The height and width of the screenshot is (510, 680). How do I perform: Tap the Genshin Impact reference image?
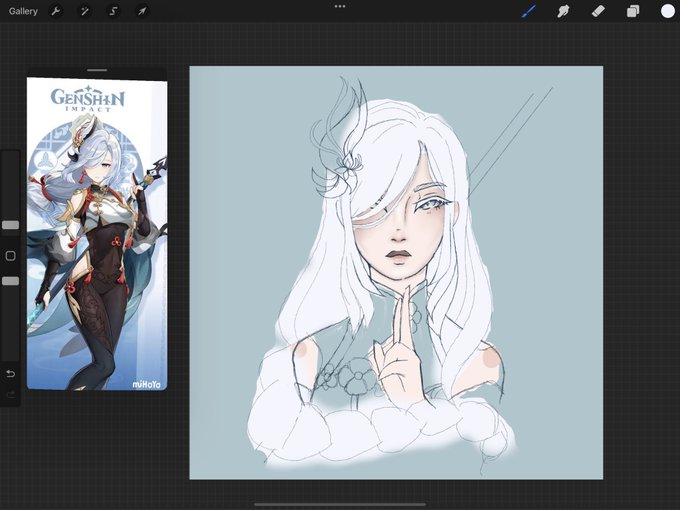(97, 234)
